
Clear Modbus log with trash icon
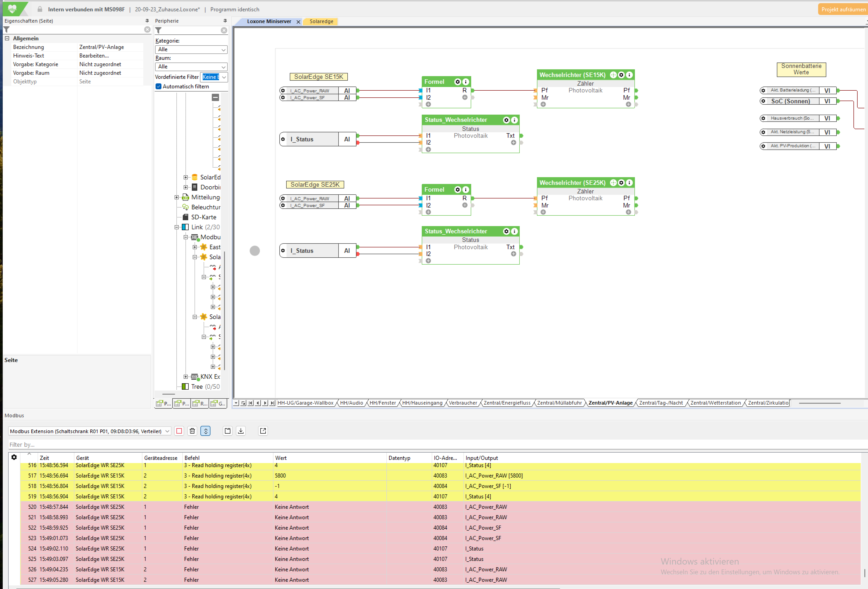(192, 431)
